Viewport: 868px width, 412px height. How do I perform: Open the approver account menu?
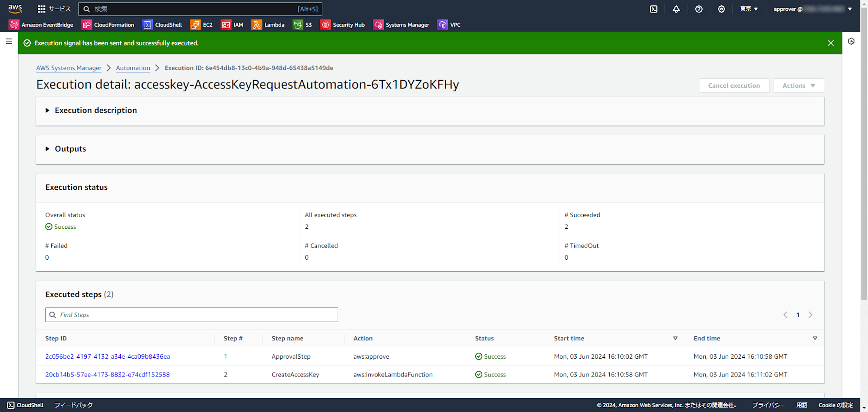coord(812,9)
